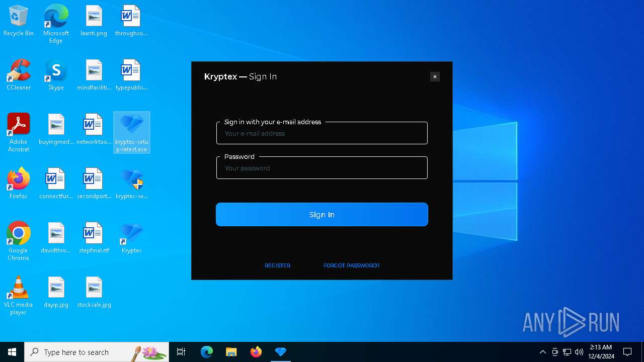This screenshot has height=362, width=644.
Task: Launch Microsoft Edge from desktop
Action: (56, 24)
